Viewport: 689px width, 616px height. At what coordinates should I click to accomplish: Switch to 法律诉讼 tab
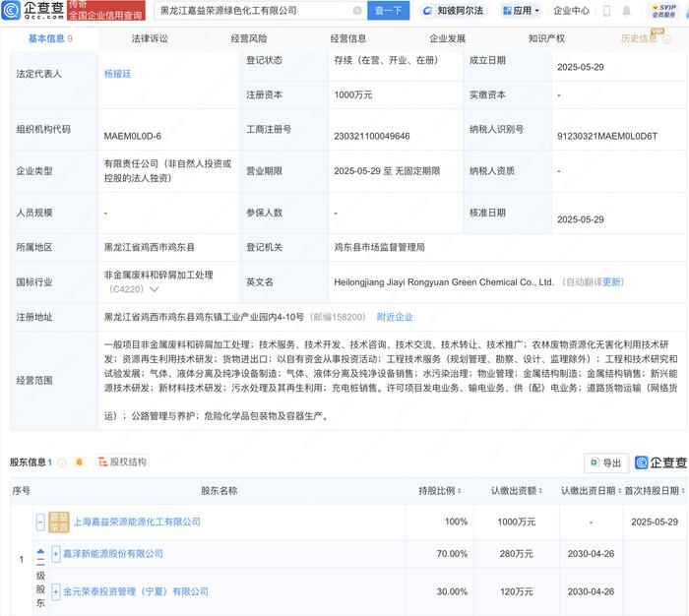pos(150,38)
